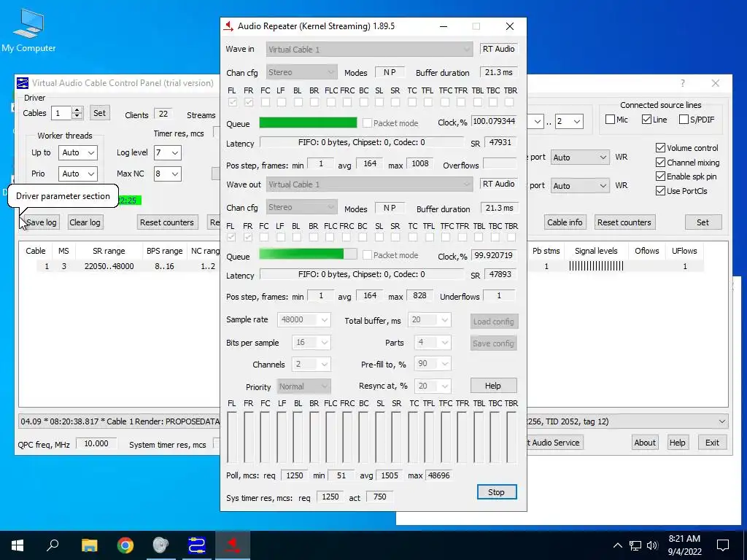Open volume control tray icon
The image size is (747, 560).
pyautogui.click(x=652, y=545)
